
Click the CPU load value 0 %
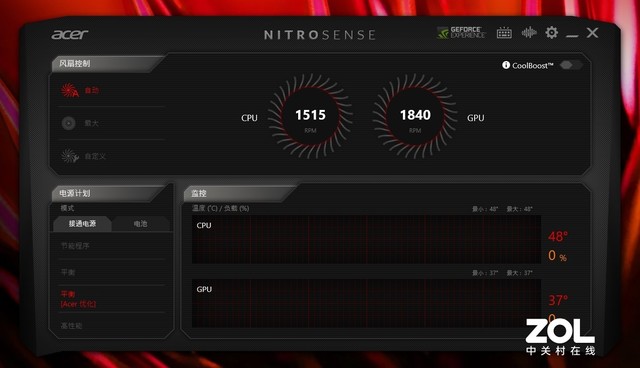pos(557,256)
